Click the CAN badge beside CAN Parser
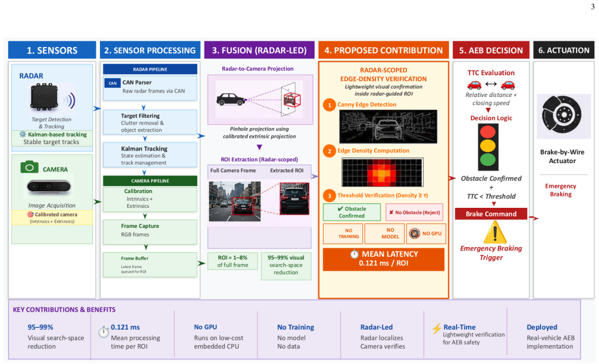 tap(113, 83)
